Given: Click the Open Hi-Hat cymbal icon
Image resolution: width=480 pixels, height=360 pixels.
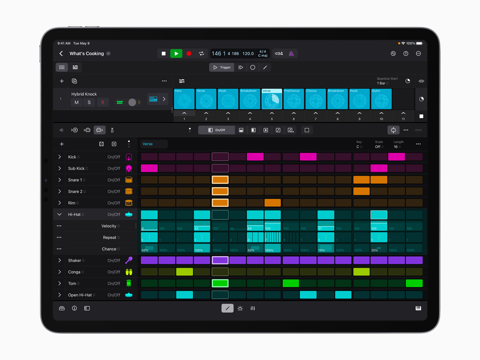Looking at the screenshot, I should (129, 295).
